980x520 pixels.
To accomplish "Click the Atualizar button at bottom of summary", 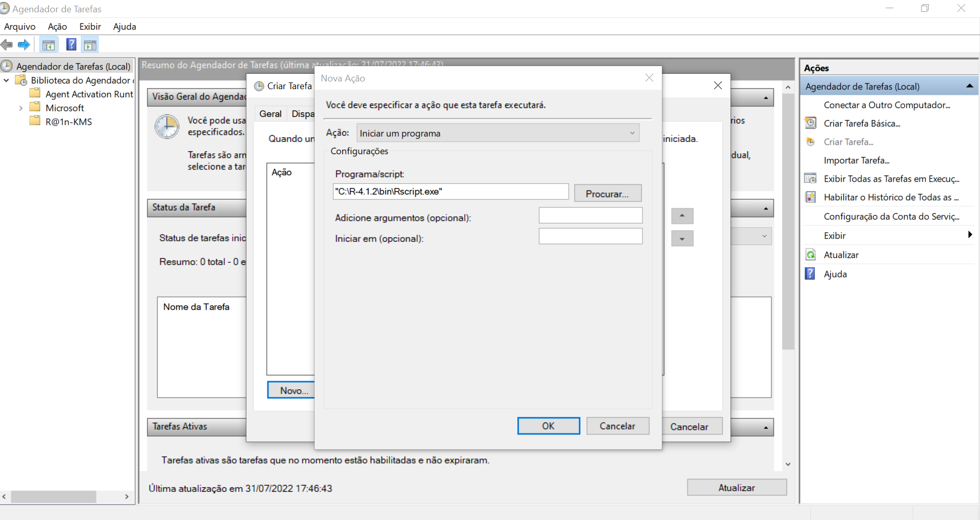I will click(x=737, y=487).
